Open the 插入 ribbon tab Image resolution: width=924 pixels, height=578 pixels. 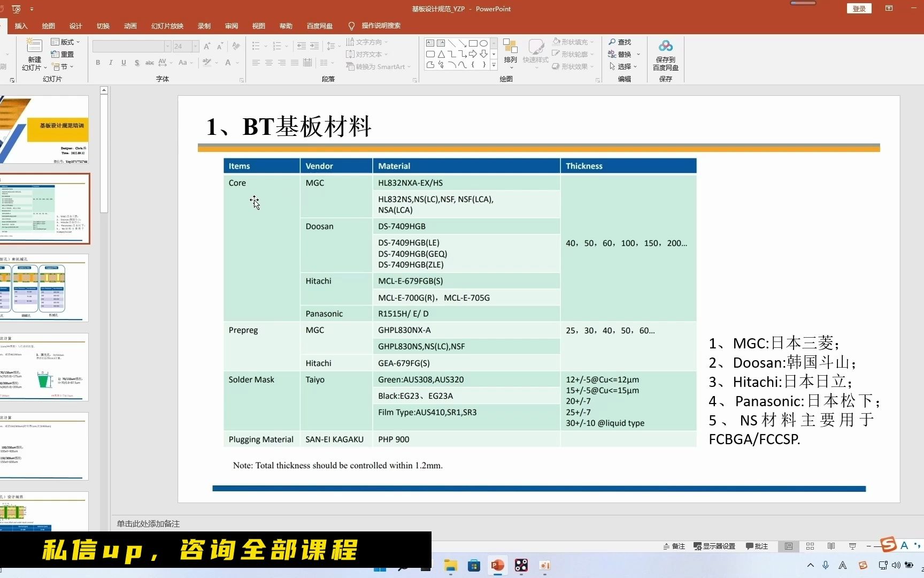coord(21,26)
